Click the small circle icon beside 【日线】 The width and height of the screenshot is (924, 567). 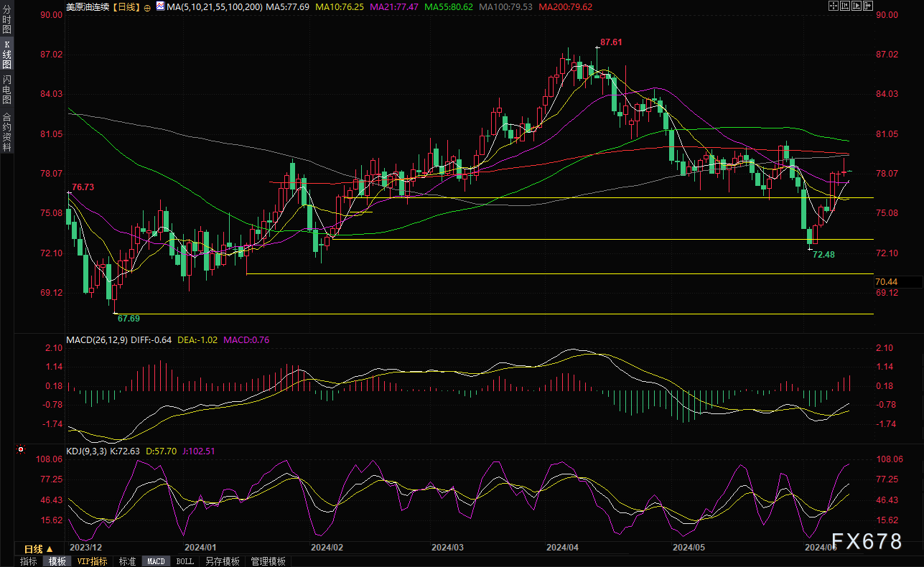(x=147, y=8)
